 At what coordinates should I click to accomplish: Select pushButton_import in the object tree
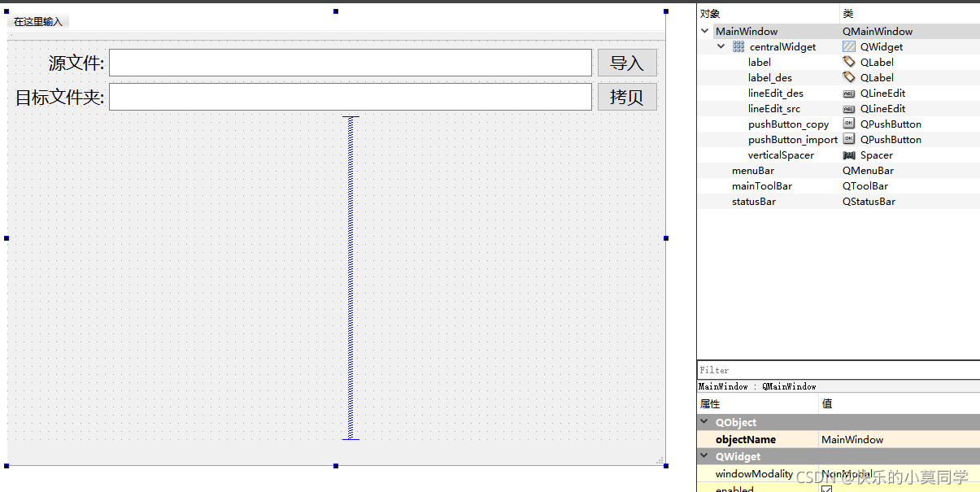pyautogui.click(x=793, y=140)
